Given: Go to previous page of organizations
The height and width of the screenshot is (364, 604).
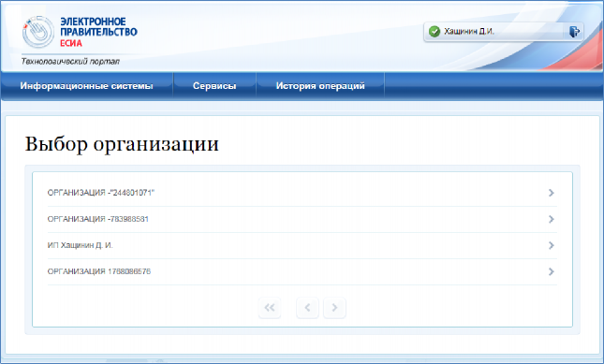Looking at the screenshot, I should tap(307, 308).
